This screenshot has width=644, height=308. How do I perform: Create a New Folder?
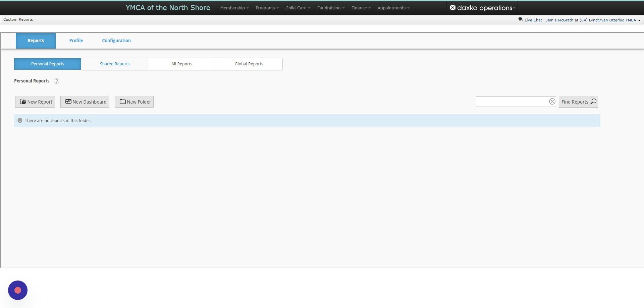click(134, 102)
